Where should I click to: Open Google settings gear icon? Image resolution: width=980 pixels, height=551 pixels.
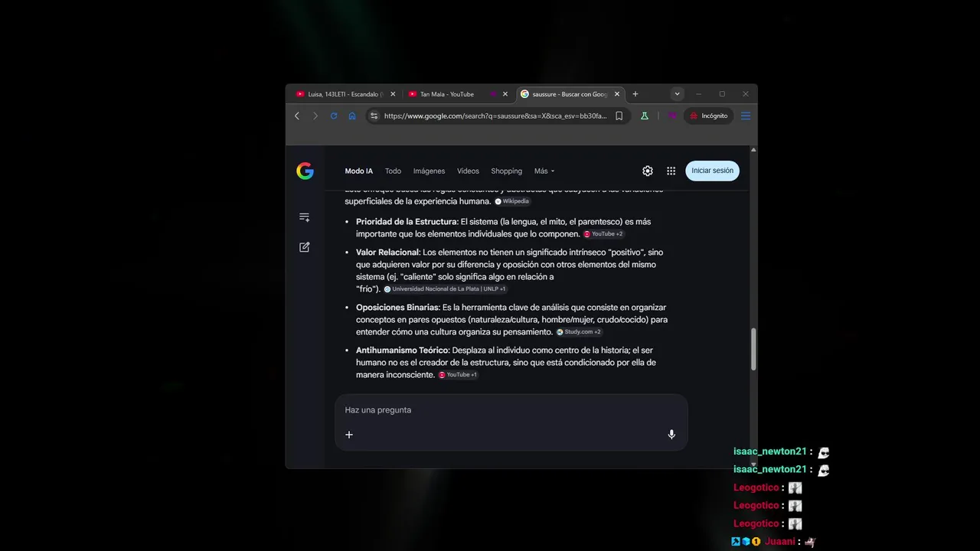pos(648,171)
